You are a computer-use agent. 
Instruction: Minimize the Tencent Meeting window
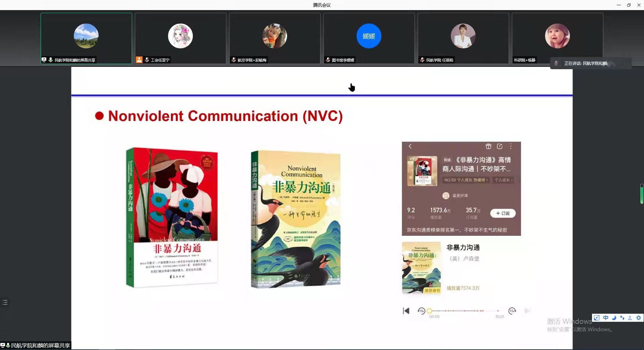(x=619, y=5)
